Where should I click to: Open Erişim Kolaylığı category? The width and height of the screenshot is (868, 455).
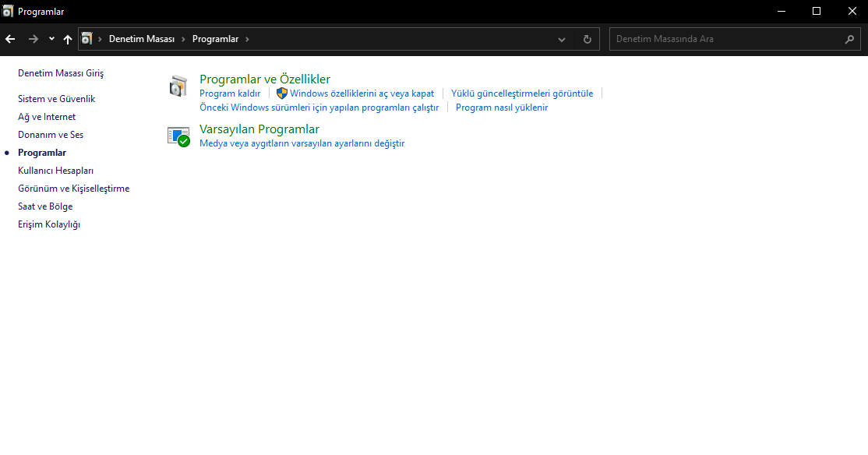pyautogui.click(x=49, y=224)
